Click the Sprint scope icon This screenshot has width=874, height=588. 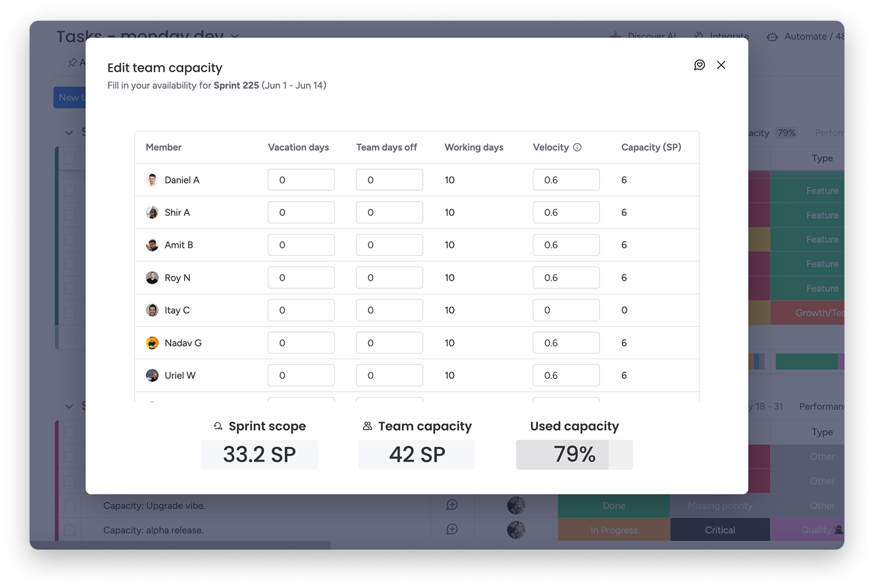218,426
